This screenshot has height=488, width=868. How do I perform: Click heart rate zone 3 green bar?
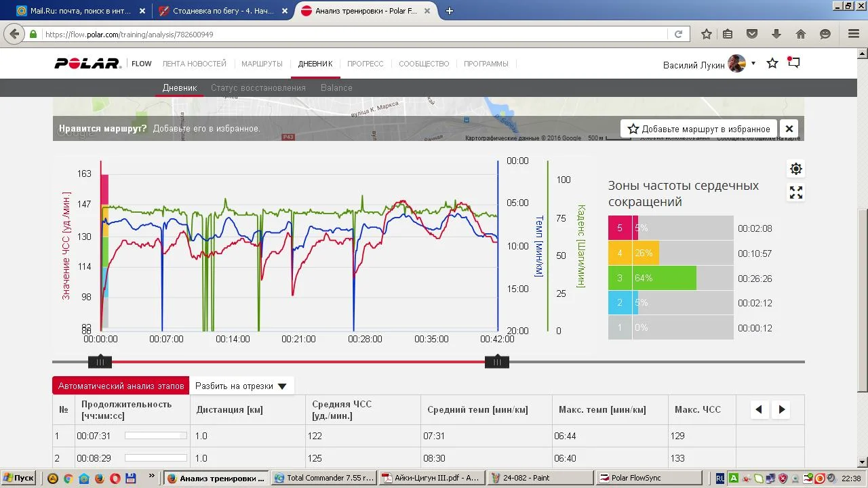click(652, 279)
